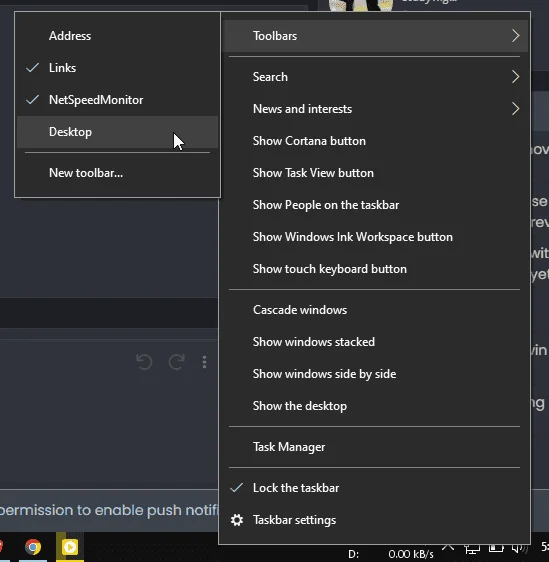
Task: Click NetSpeedMonitor 0.00 kB/s readout on taskbar
Action: pyautogui.click(x=411, y=554)
